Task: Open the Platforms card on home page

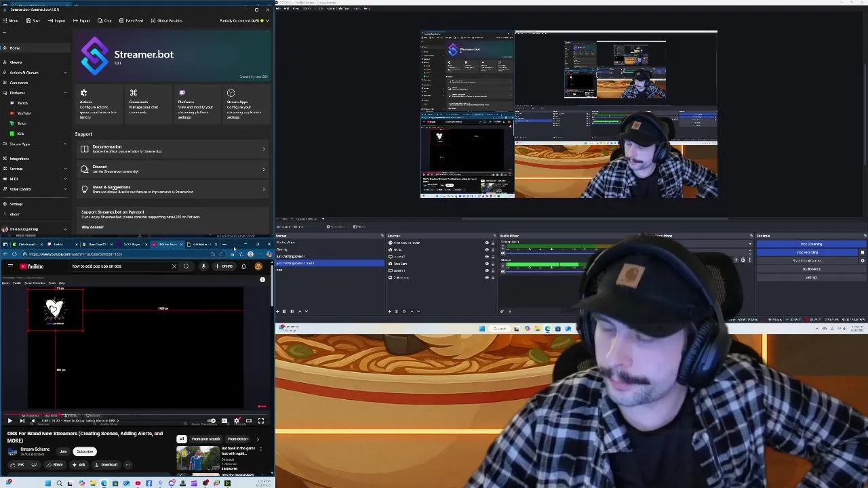Action: (196, 104)
